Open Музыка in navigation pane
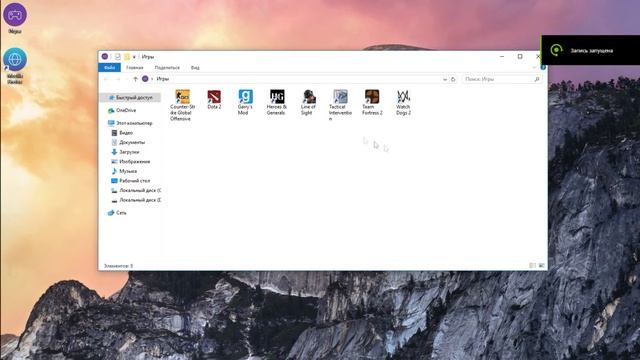The image size is (640, 360). 124,171
